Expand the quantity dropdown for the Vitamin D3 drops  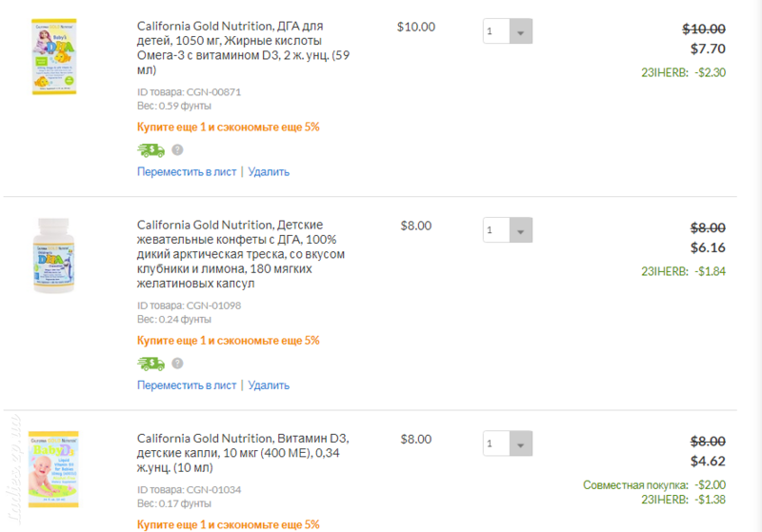pos(508,443)
